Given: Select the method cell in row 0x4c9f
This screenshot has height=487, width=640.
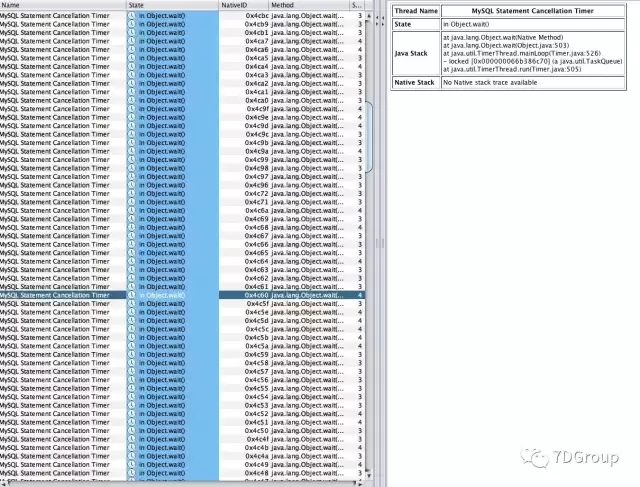Looking at the screenshot, I should [x=307, y=109].
